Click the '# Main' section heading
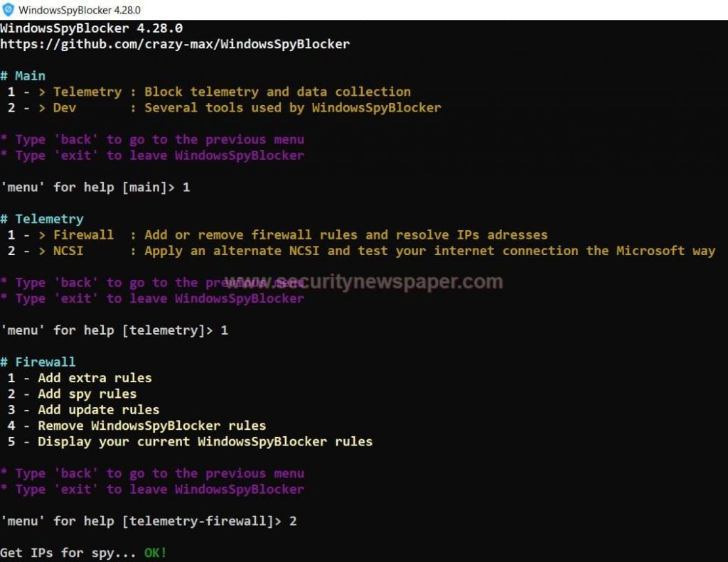Viewport: 728px width, 562px height. tap(23, 75)
